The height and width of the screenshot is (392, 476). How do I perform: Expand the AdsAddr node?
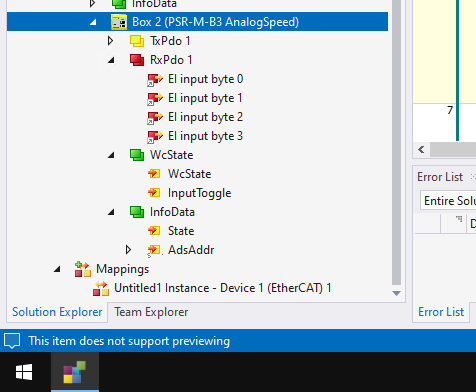coord(129,250)
